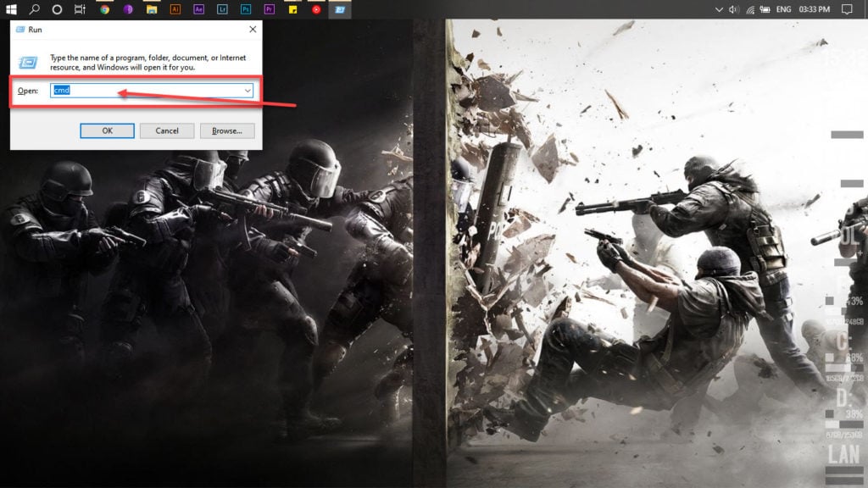Open the clock showing 03:33 PM

coord(815,9)
